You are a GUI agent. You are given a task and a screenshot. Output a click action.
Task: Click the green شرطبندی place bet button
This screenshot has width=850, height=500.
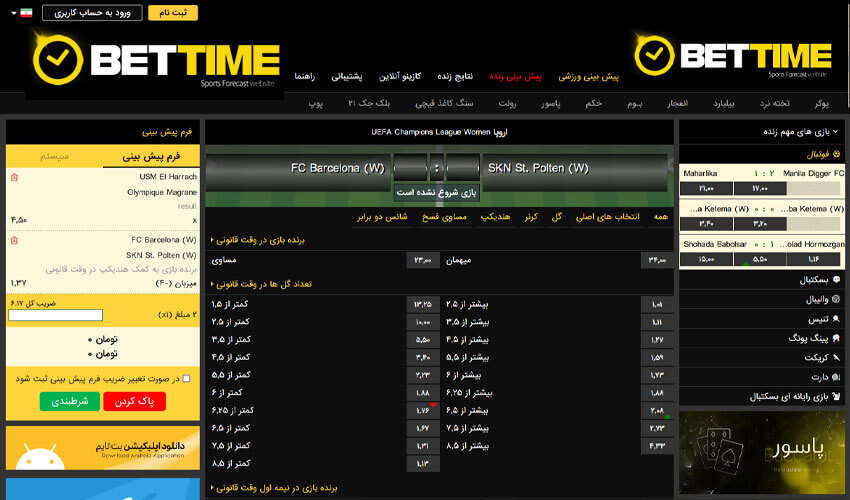coord(70,401)
